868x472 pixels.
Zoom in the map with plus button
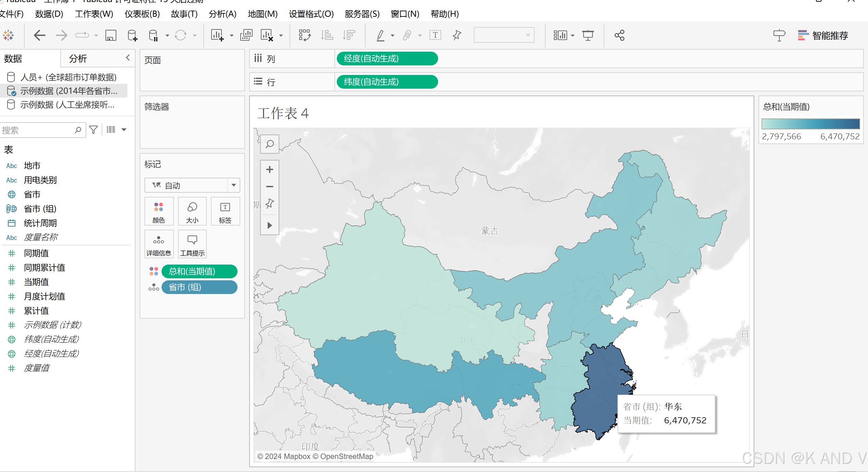pyautogui.click(x=270, y=169)
